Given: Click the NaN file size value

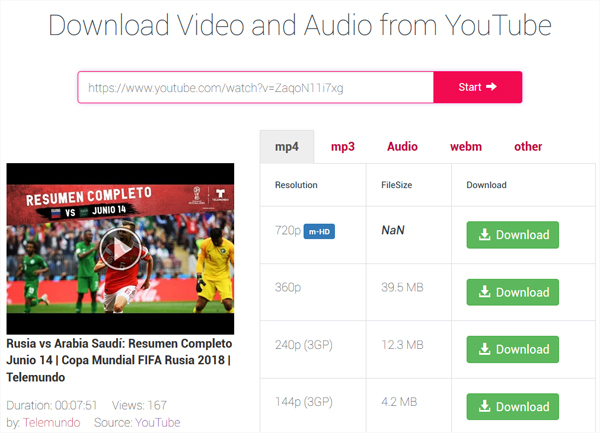Looking at the screenshot, I should [393, 230].
